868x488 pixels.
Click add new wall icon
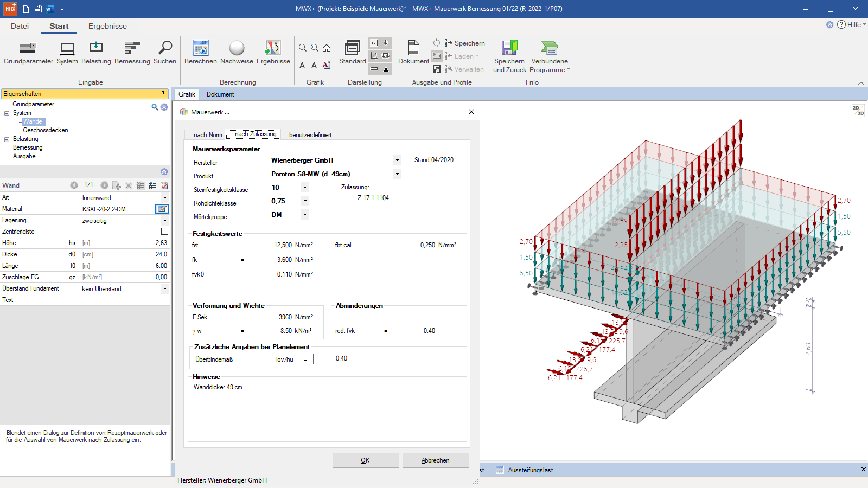click(117, 185)
